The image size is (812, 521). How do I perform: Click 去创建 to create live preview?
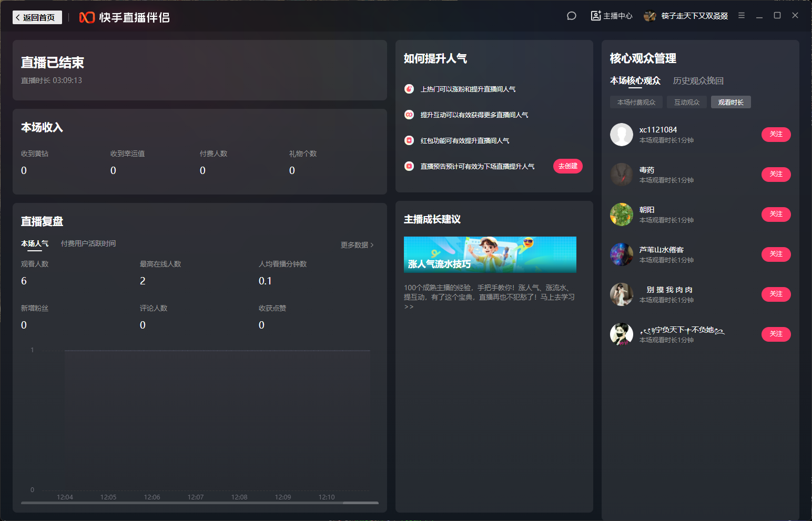pyautogui.click(x=568, y=166)
